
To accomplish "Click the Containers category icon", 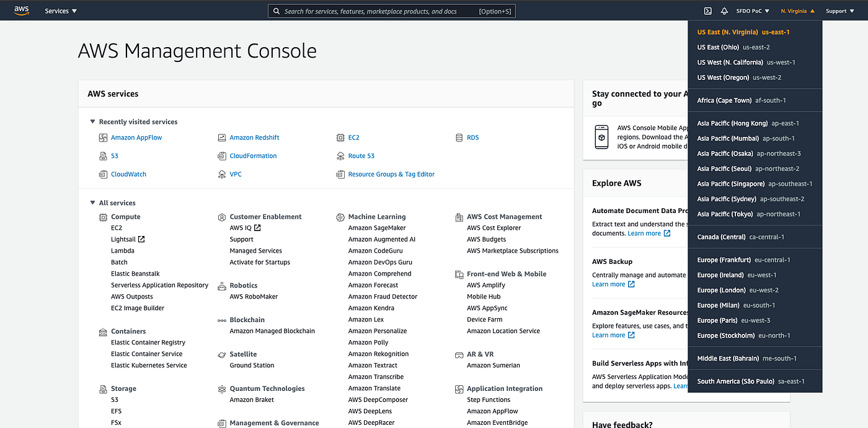I will pyautogui.click(x=104, y=332).
